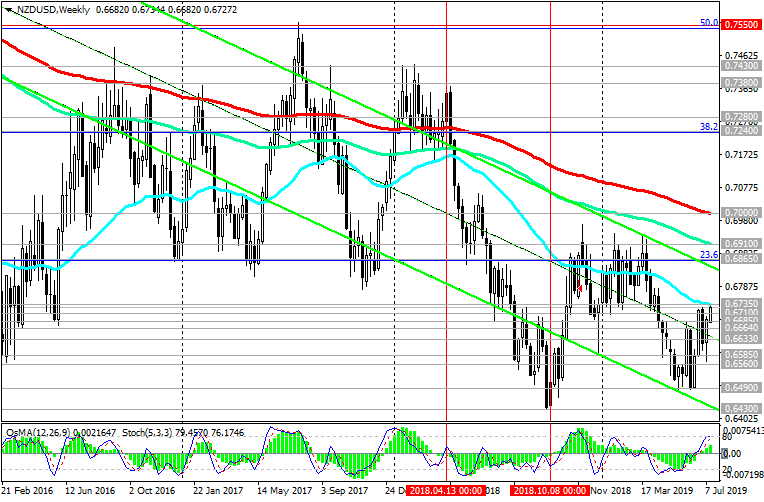Screen dimensions: 764x502
Task: Select the 0.72400 price level label
Action: click(742, 131)
